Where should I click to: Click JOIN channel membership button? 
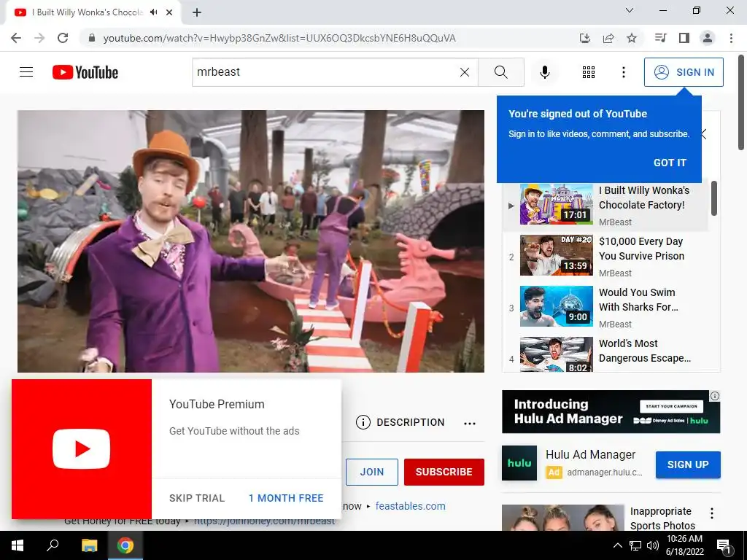[x=371, y=472]
